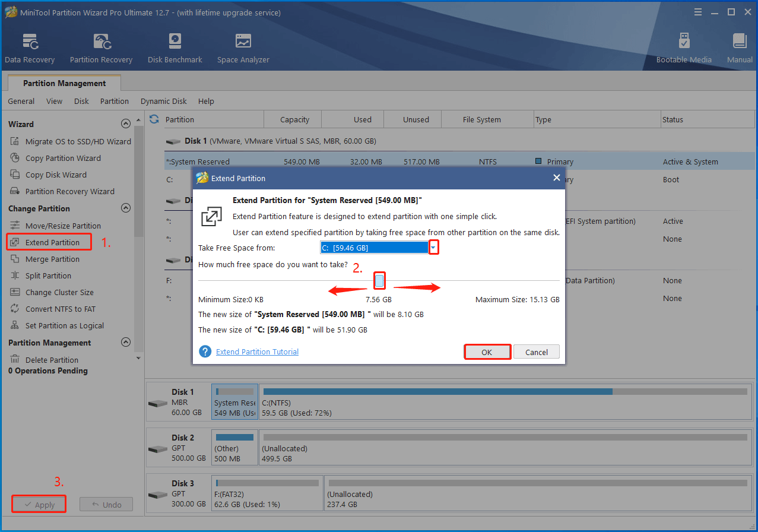Image resolution: width=758 pixels, height=532 pixels.
Task: Cancel the Extend Partition dialog
Action: point(537,352)
